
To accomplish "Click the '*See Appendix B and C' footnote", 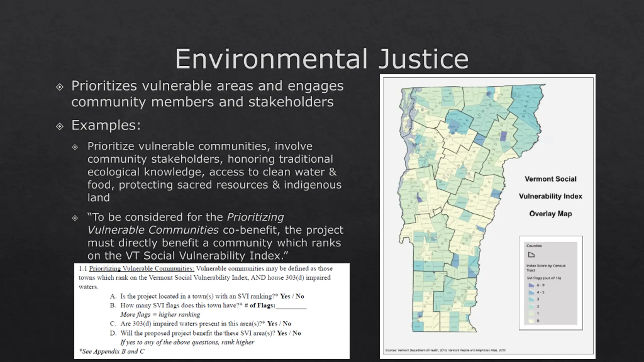I will pyautogui.click(x=112, y=351).
